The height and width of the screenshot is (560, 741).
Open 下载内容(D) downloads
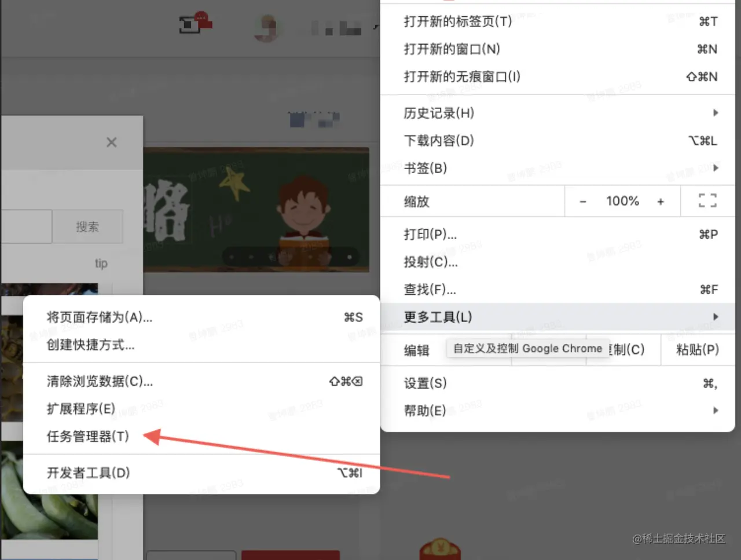pyautogui.click(x=557, y=141)
